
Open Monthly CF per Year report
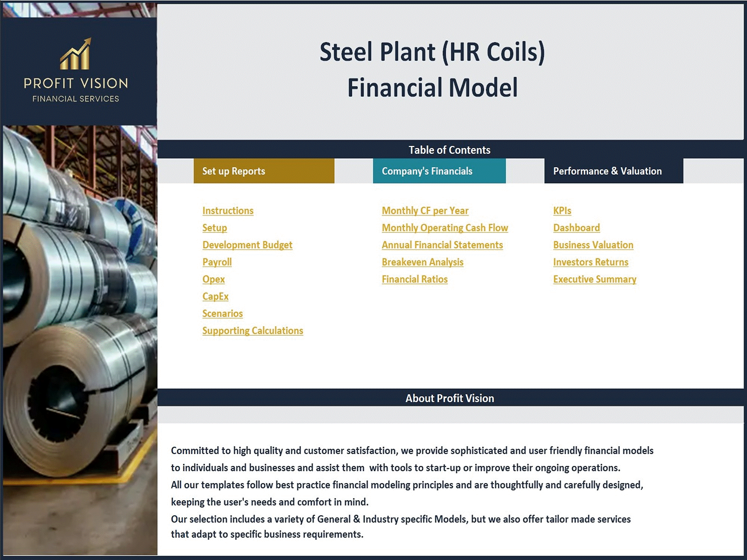[425, 210]
